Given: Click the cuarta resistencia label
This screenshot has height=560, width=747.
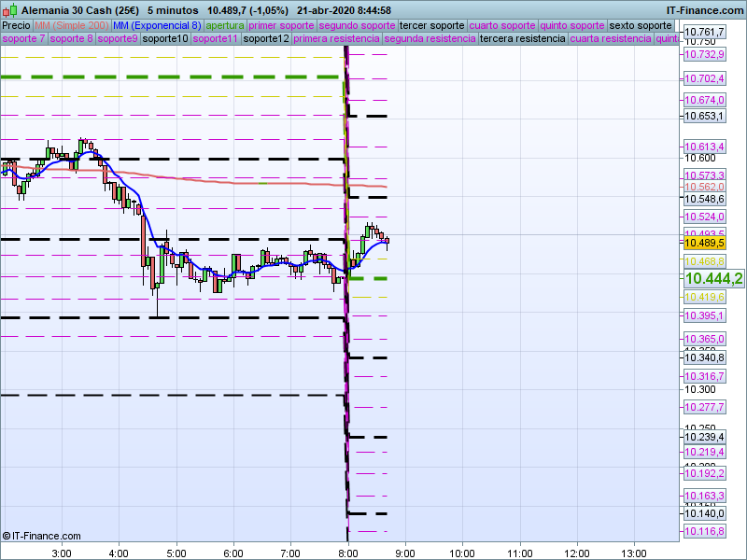Looking at the screenshot, I should coord(611,38).
